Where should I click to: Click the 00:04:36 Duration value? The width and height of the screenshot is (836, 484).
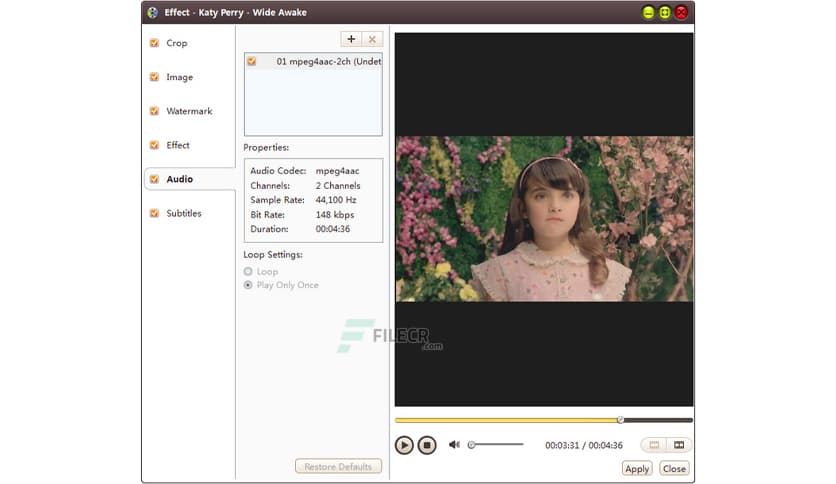(x=333, y=229)
